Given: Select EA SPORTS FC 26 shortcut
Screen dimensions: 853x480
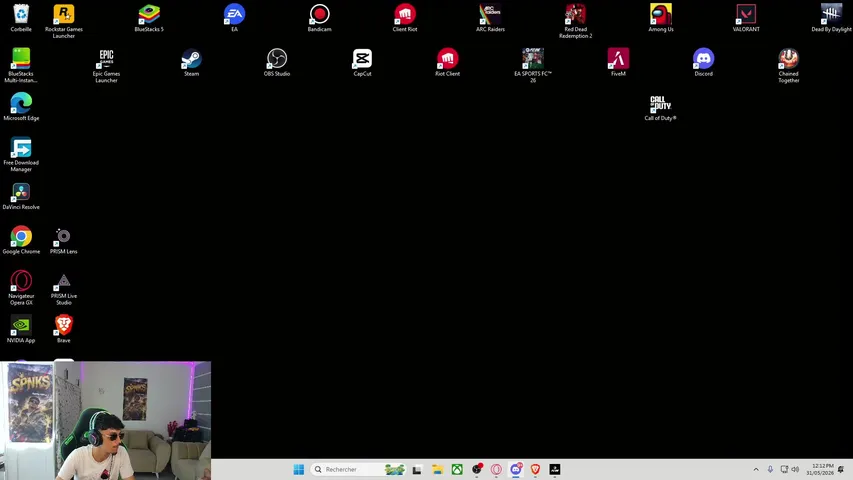Looking at the screenshot, I should pyautogui.click(x=533, y=65).
